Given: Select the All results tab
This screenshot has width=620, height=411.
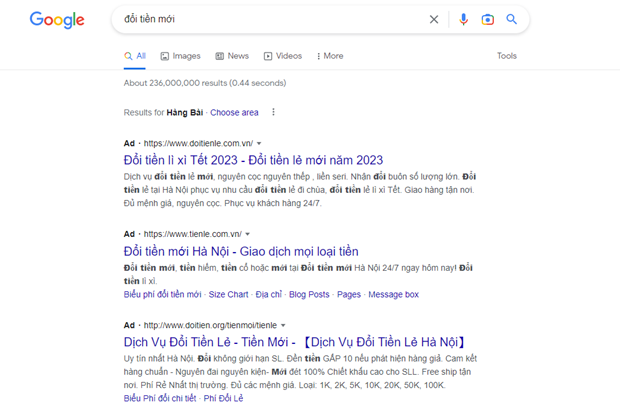Looking at the screenshot, I should (135, 56).
